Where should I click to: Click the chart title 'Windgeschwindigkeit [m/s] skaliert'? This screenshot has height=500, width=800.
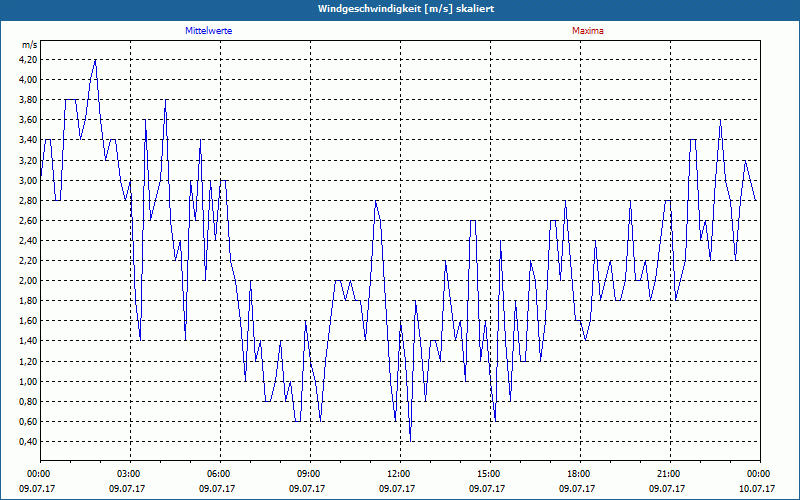(x=406, y=9)
